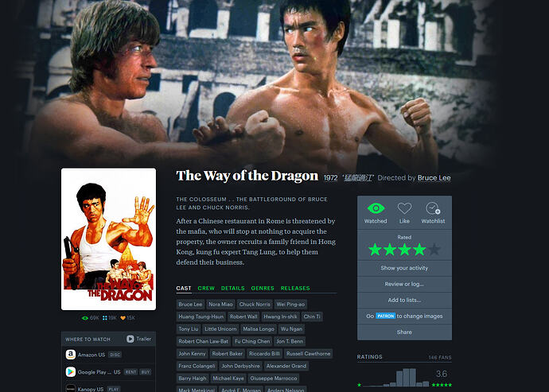Expand Add to lists… option

tap(404, 300)
